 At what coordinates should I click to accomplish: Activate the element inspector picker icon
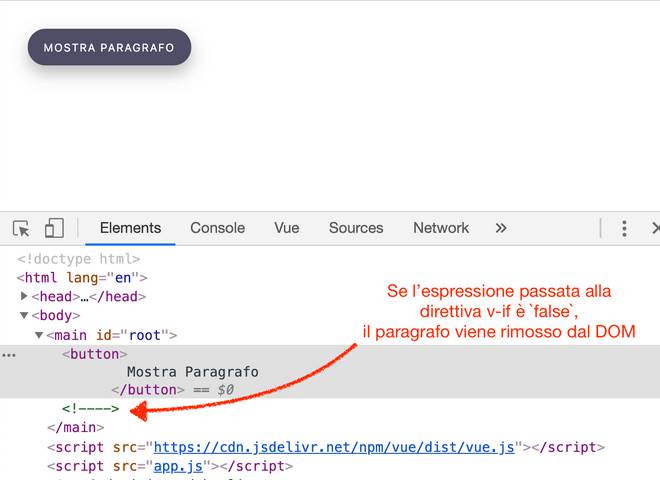[x=21, y=229]
